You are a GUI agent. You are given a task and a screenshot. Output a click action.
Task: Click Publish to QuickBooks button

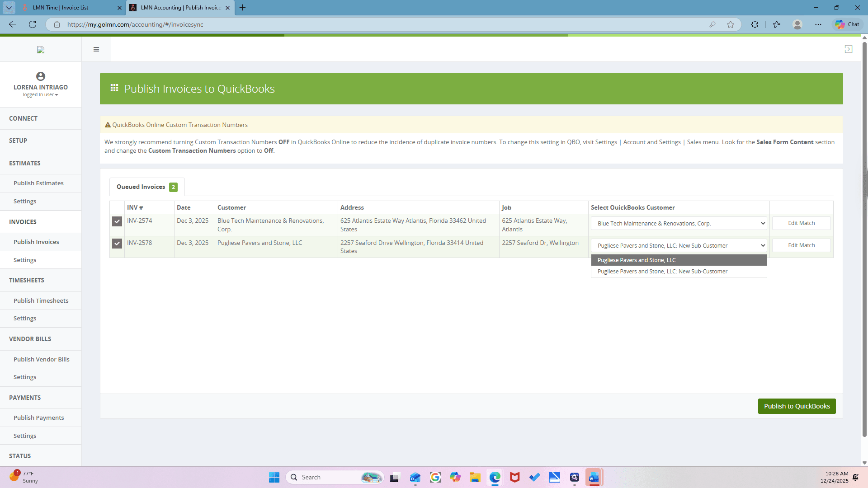tap(797, 406)
